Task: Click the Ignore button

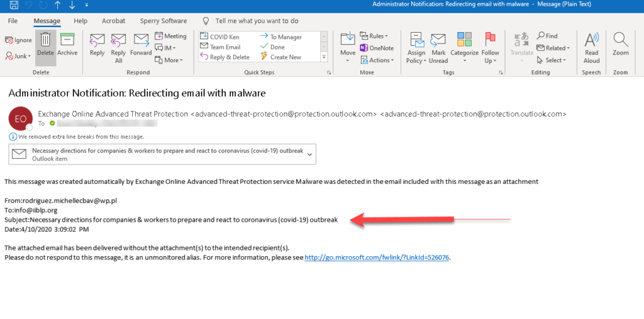Action: pos(18,40)
